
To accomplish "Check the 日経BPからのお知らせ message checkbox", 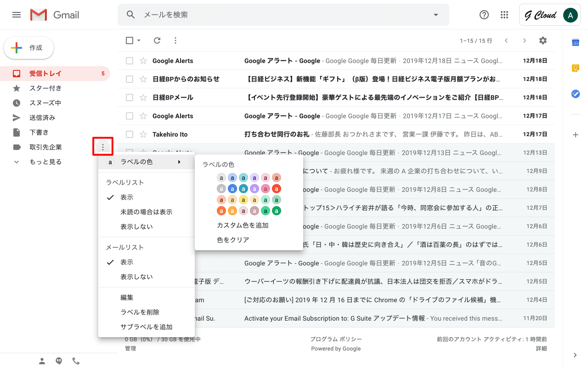I will [130, 79].
